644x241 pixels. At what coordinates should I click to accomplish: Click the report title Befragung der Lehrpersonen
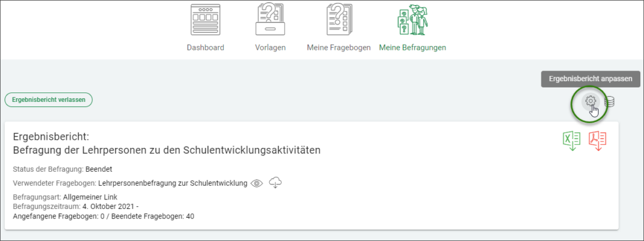[x=167, y=150]
